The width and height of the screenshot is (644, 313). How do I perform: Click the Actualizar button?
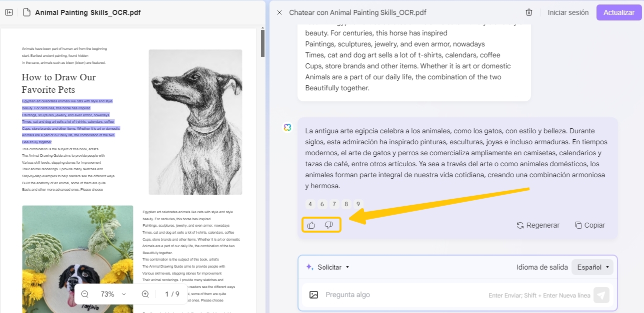618,12
